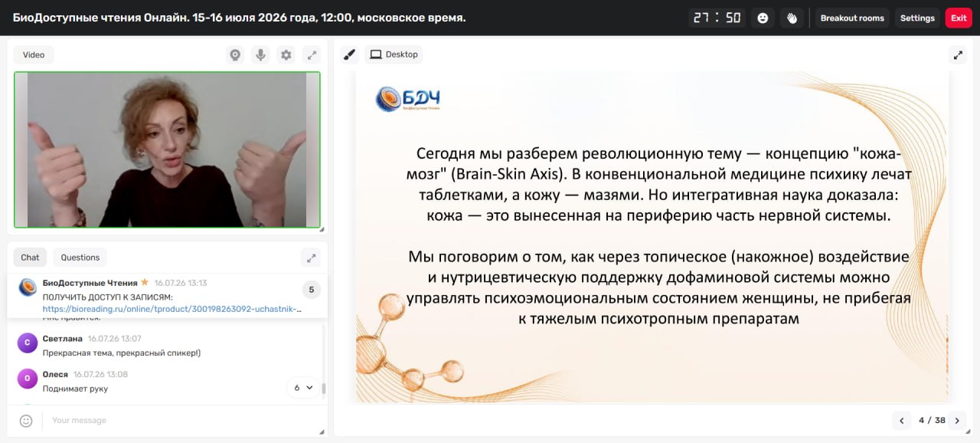Mute the microphone icon in Video panel
980x443 pixels.
pos(260,54)
